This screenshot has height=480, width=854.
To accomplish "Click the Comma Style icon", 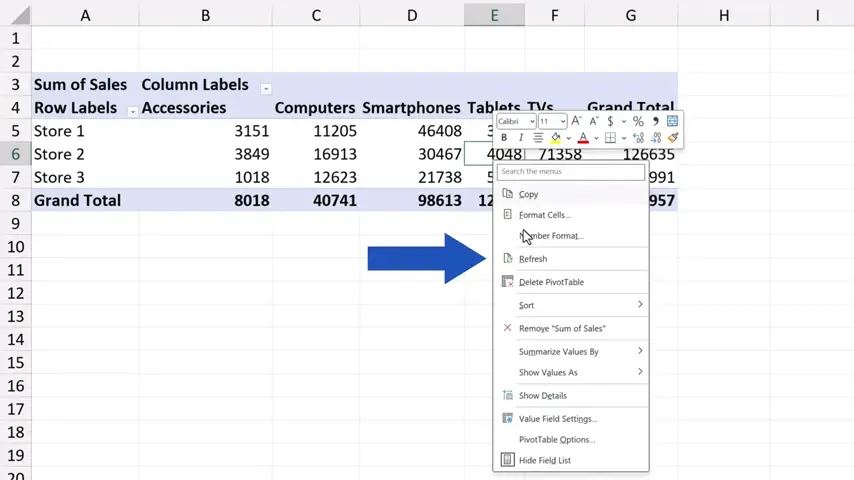I will pos(656,121).
